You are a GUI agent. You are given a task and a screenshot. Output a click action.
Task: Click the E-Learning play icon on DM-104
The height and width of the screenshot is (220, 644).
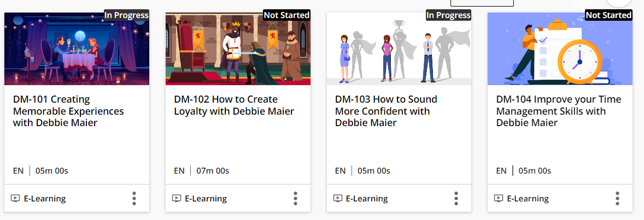pos(498,198)
